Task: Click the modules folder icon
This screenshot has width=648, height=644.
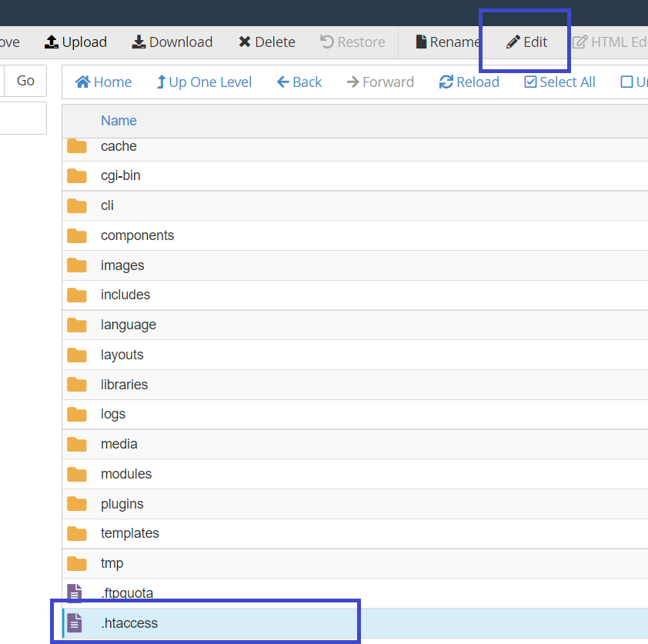Action: point(77,474)
